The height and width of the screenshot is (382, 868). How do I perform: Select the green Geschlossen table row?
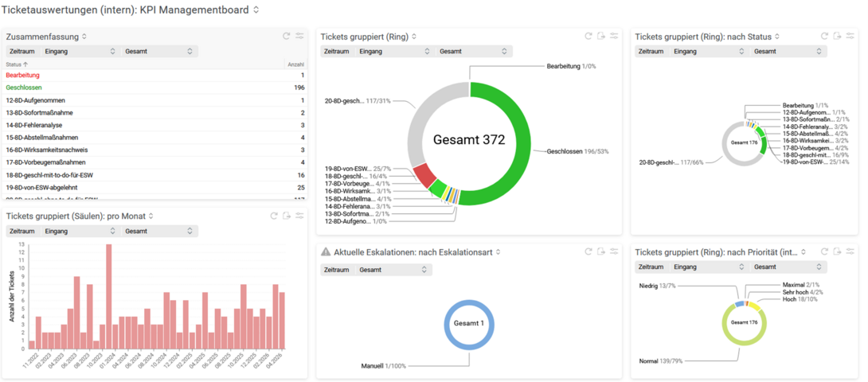(155, 88)
